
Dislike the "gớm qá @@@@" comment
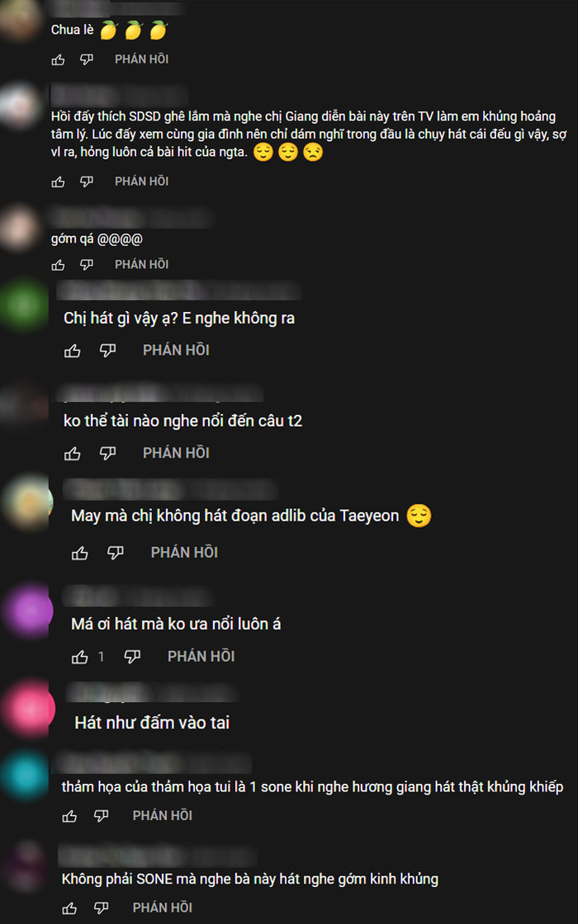click(x=87, y=265)
